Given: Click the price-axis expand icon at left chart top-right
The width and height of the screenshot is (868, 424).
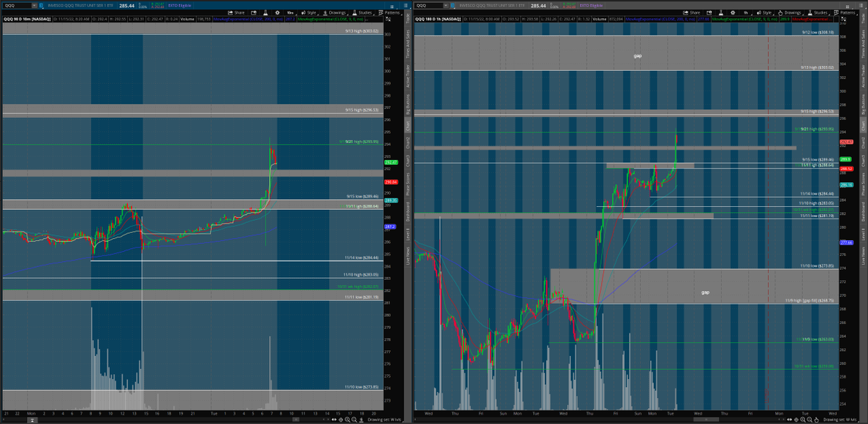Looking at the screenshot, I should point(388,20).
